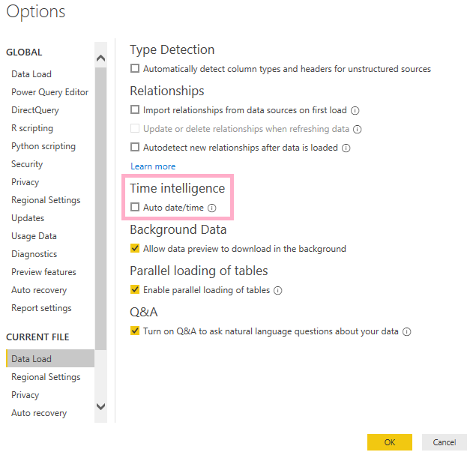Dismiss dialog with Cancel button
Screen dimensions: 476x455
pos(444,442)
